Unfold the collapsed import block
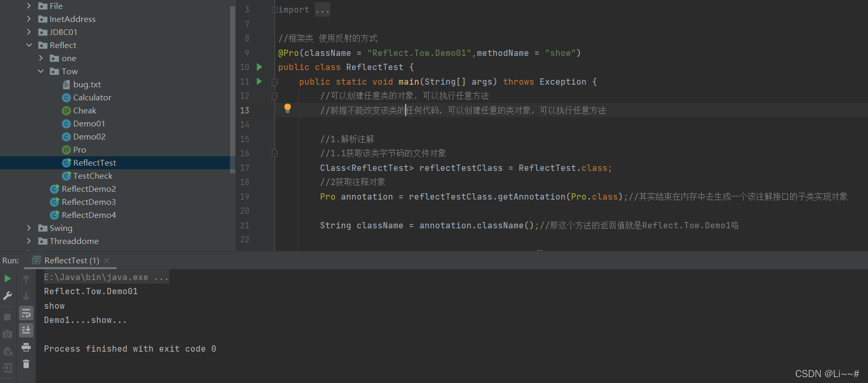This screenshot has width=868, height=383. pos(275,9)
